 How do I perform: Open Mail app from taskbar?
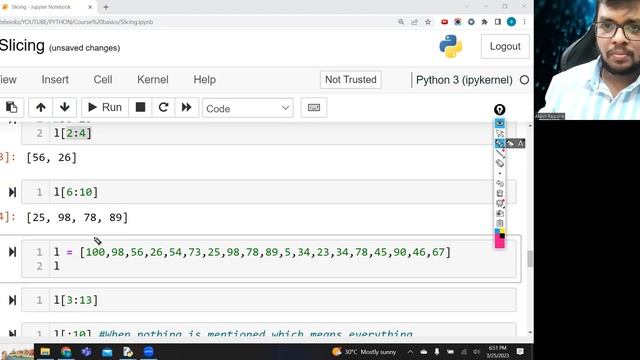pyautogui.click(x=107, y=351)
